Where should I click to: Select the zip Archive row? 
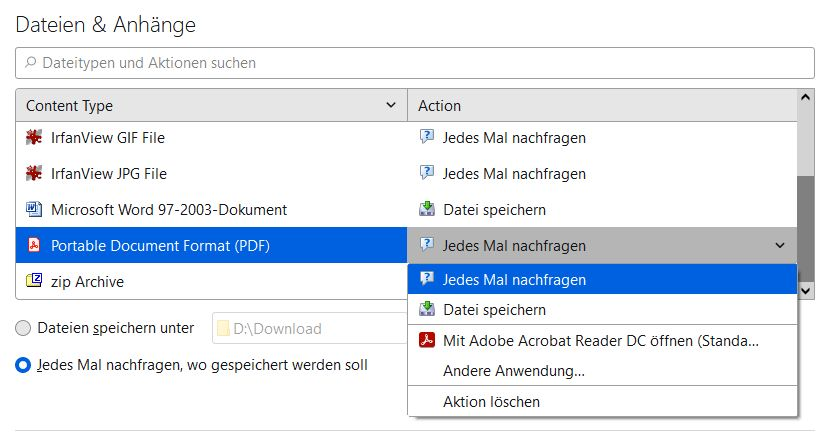(200, 282)
